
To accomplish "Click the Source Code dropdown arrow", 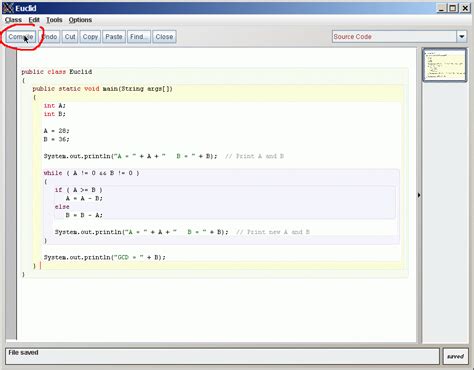I will click(462, 37).
